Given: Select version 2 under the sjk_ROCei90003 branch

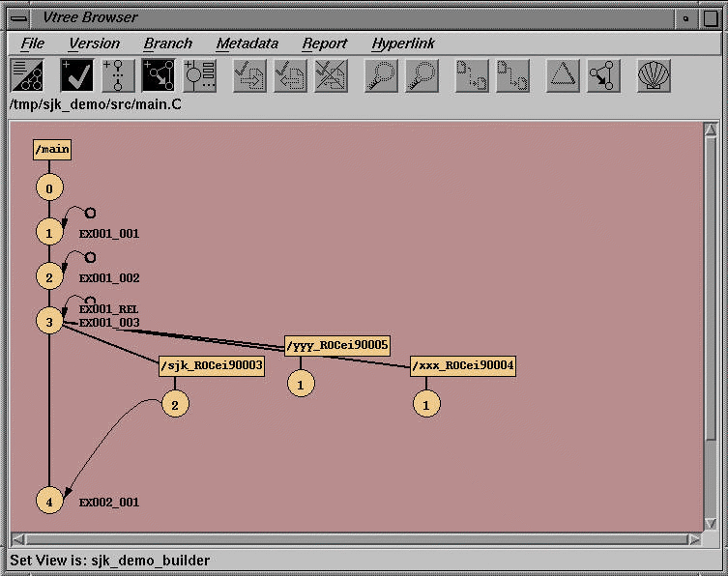Looking at the screenshot, I should tap(175, 404).
